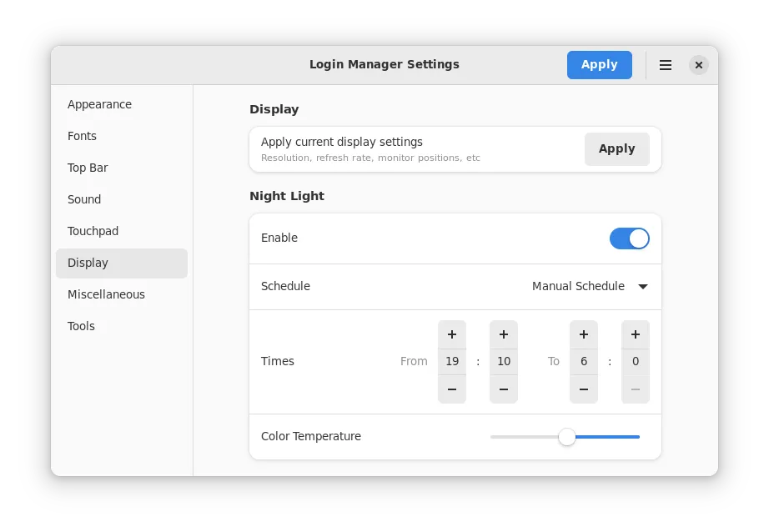Disable the Night Light Enable switch
This screenshot has height=532, width=769.
coord(630,238)
